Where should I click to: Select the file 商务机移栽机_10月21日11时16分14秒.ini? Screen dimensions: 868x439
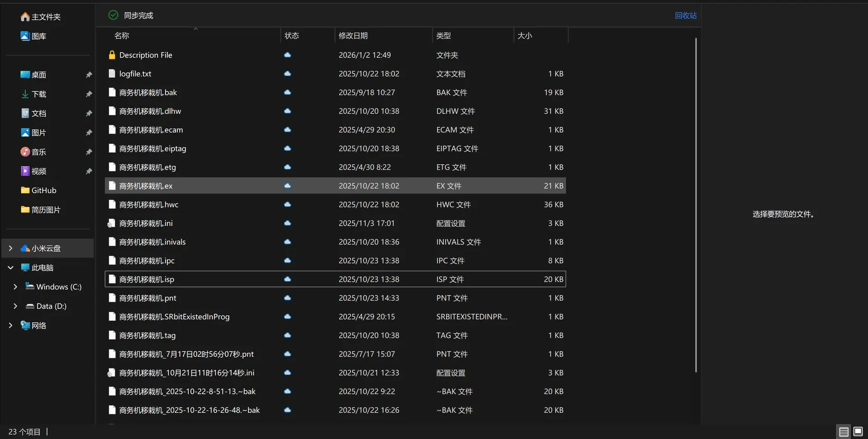click(x=335, y=373)
